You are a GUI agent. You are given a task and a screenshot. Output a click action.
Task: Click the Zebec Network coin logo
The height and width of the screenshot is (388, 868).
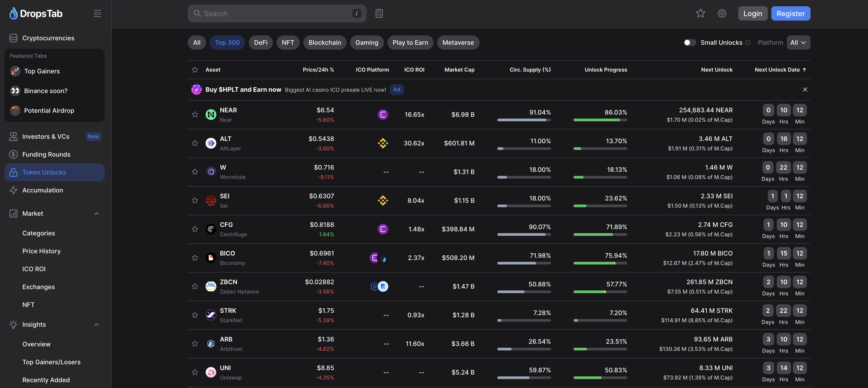click(211, 287)
